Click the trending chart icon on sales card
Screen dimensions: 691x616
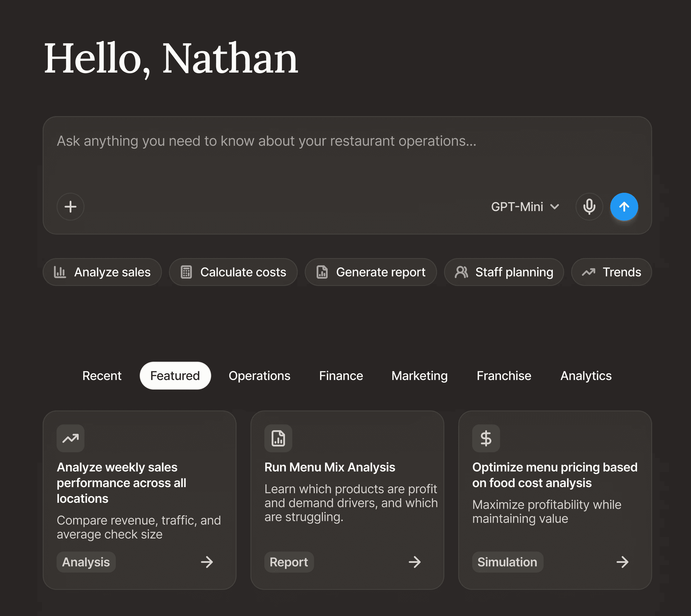click(71, 438)
